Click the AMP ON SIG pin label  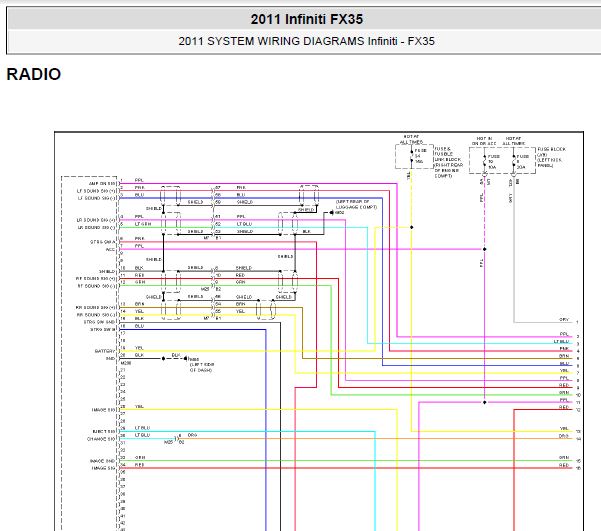coord(102,184)
